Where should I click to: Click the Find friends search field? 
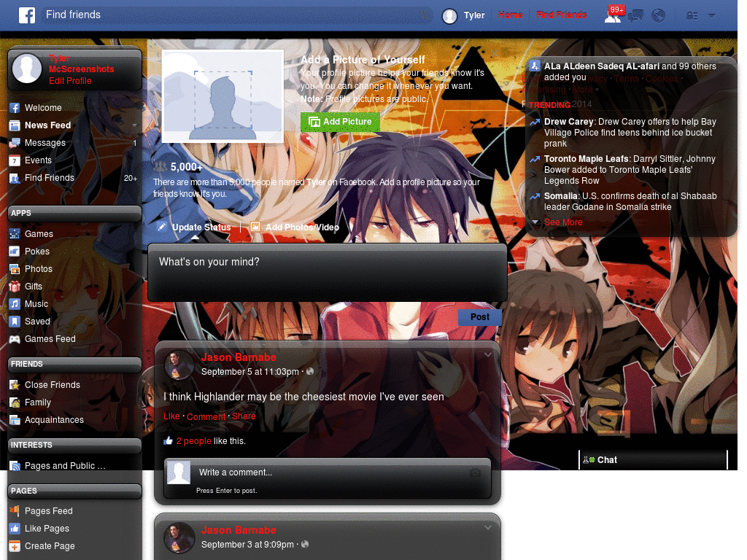coord(236,15)
